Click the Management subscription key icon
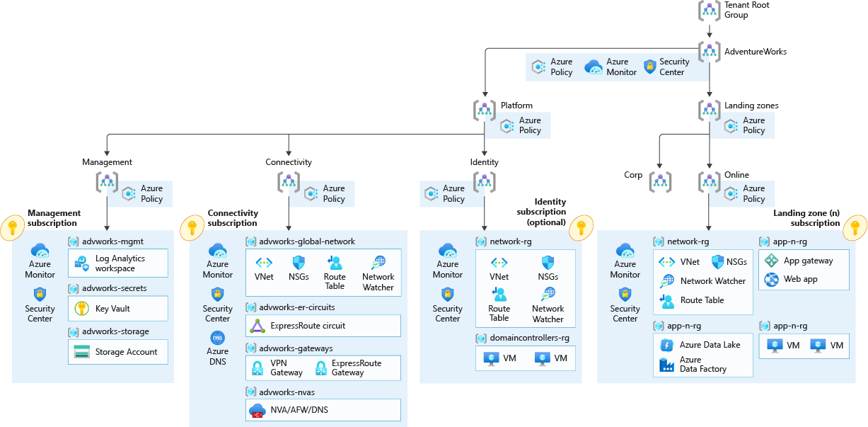 (x=12, y=227)
